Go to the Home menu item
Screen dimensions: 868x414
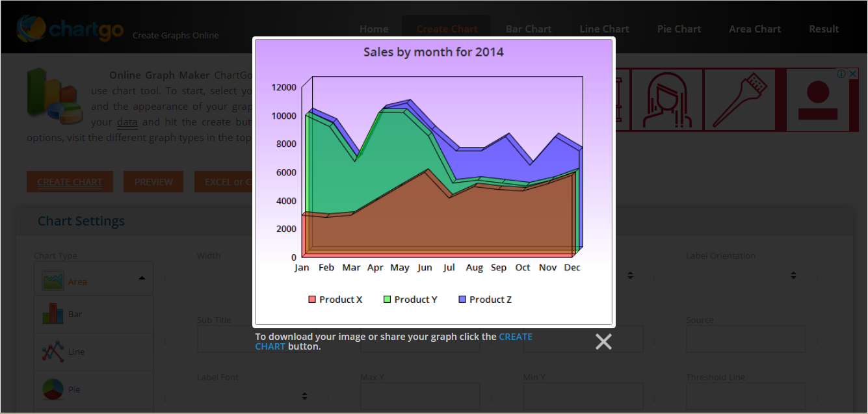374,29
